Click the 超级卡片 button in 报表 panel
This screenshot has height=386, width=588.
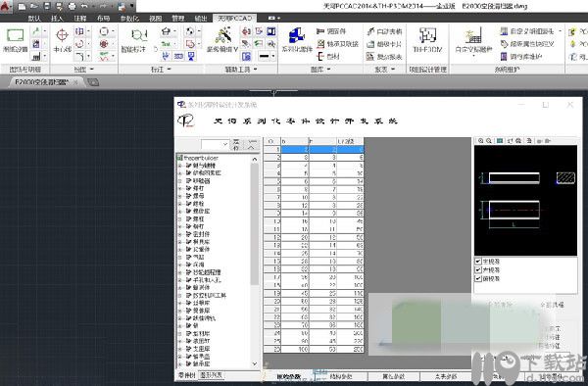click(384, 44)
